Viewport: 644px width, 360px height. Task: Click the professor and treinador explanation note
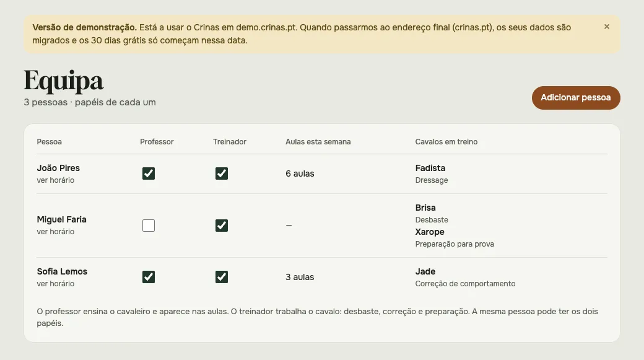coord(317,317)
